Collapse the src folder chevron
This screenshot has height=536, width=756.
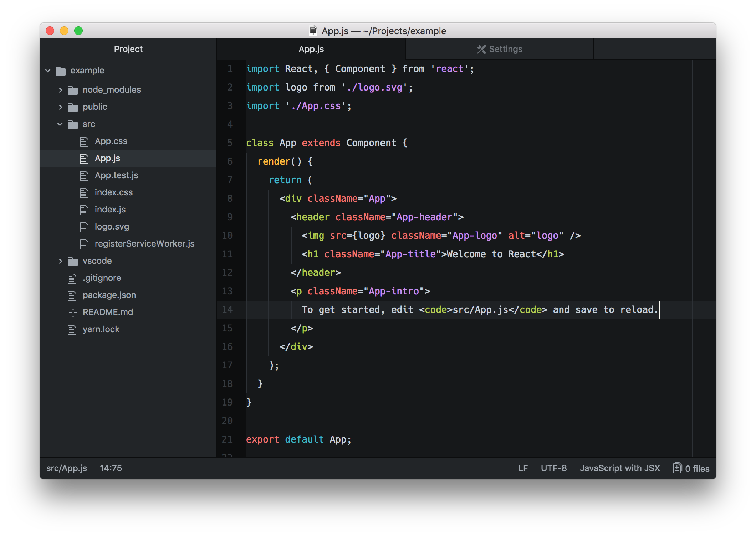click(60, 124)
